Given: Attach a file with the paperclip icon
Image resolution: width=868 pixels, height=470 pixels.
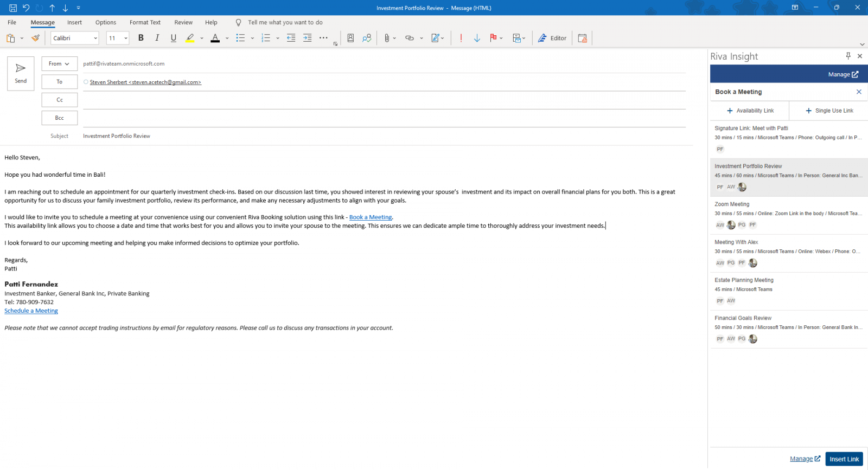Looking at the screenshot, I should 387,38.
